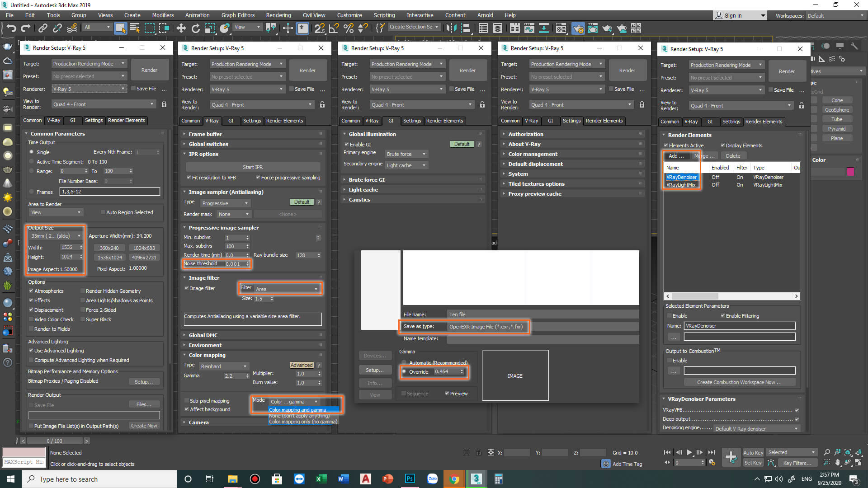Open the image sampler Type Progressive dropdown
Image resolution: width=868 pixels, height=488 pixels.
tap(225, 203)
